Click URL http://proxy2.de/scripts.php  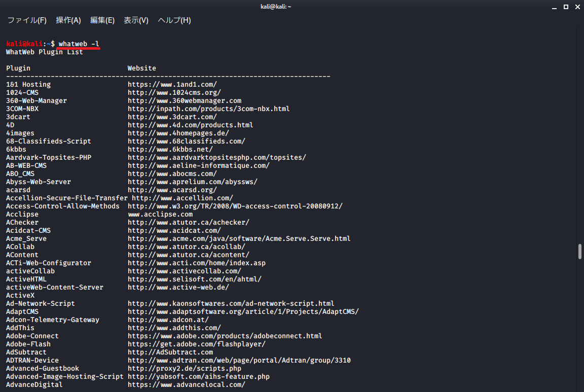tap(185, 369)
